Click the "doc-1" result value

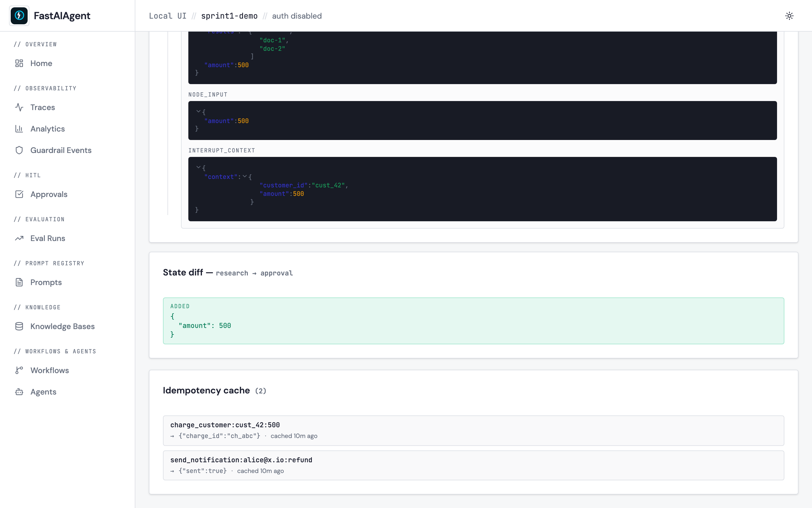[272, 40]
